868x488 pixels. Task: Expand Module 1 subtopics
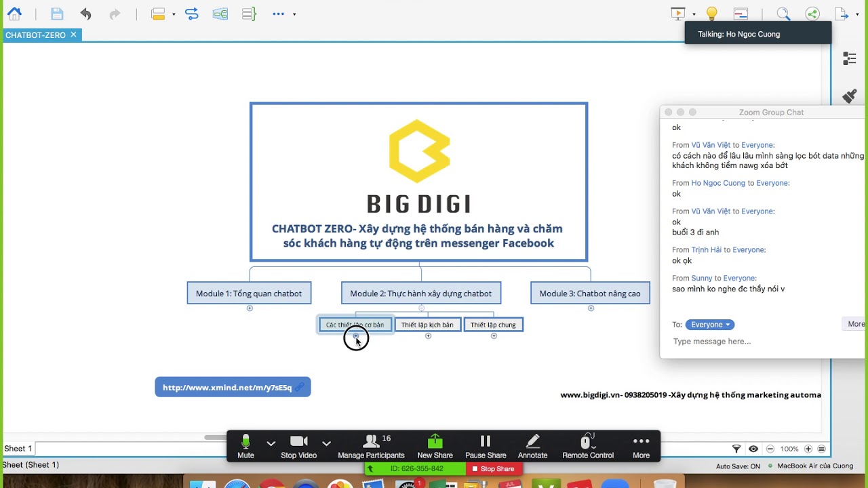(250, 308)
